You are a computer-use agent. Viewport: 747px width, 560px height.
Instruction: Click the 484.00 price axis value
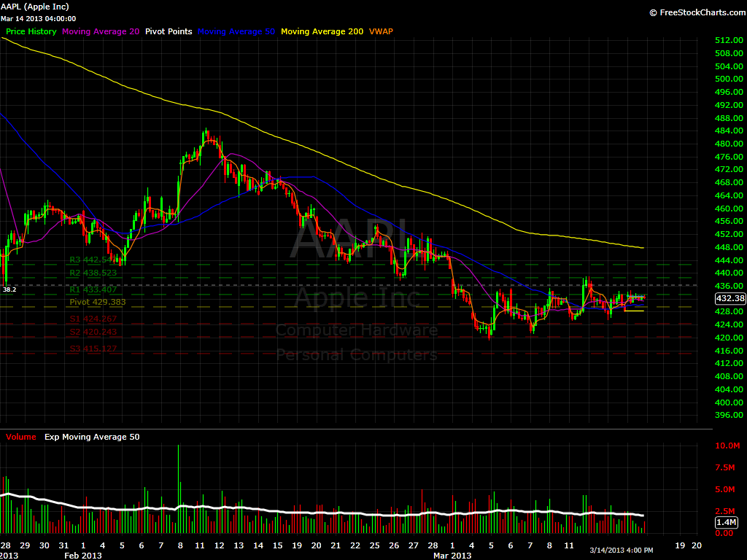(x=729, y=131)
